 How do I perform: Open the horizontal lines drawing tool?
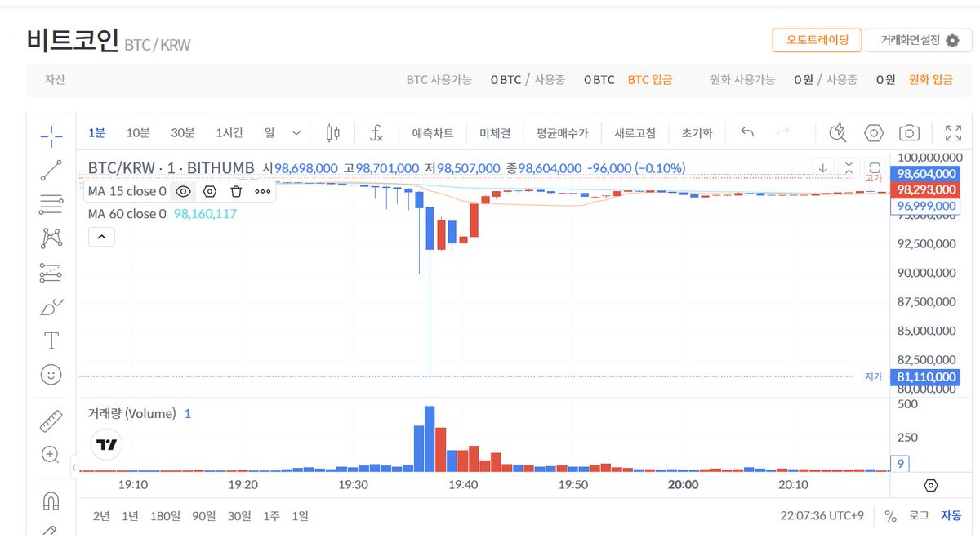click(x=51, y=204)
